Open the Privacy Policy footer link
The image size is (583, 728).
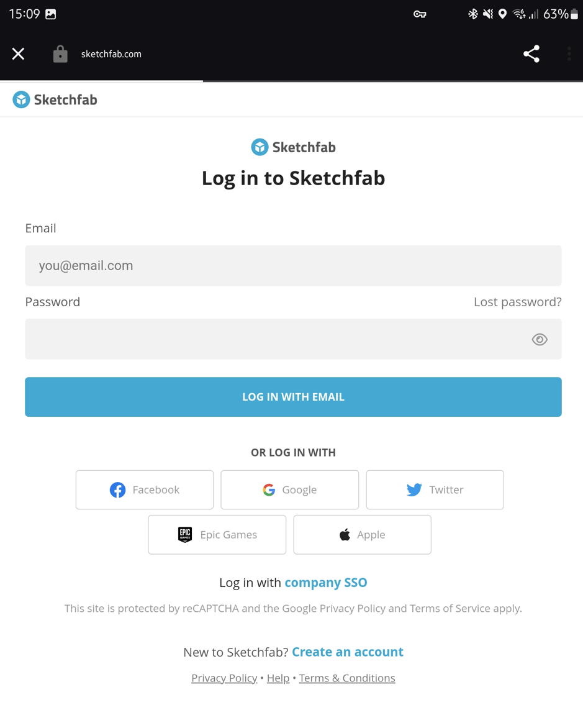point(224,678)
